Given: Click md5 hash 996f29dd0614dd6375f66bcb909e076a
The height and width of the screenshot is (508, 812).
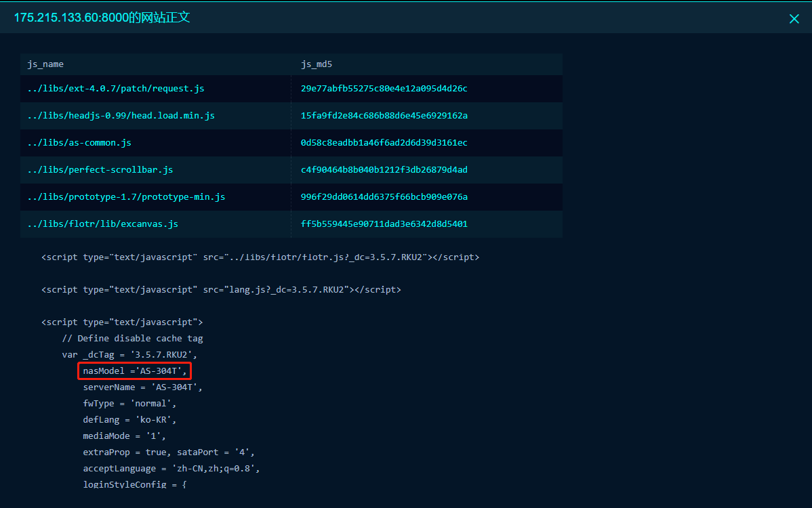Looking at the screenshot, I should [384, 196].
